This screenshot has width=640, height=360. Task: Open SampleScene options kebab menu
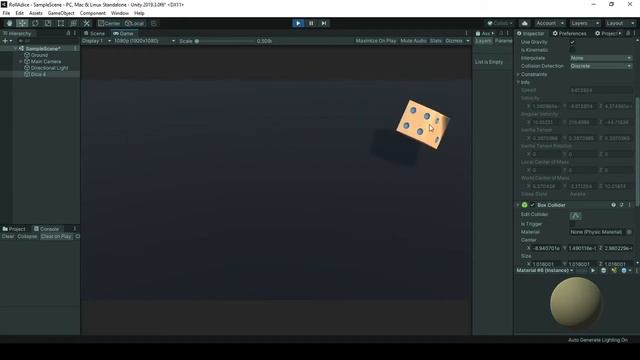[x=75, y=49]
